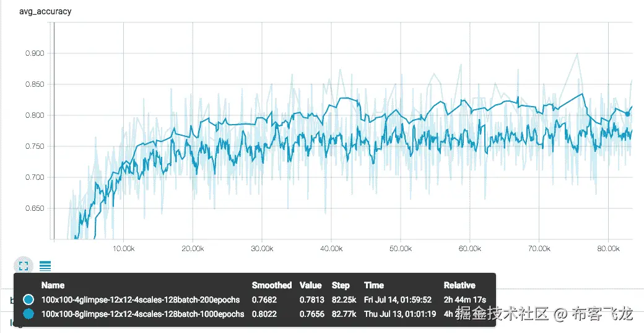644x333 pixels.
Task: Click x-axis label 10.00k
Action: pyautogui.click(x=123, y=249)
